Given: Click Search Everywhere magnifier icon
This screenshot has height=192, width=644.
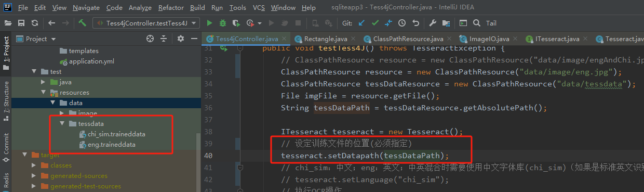Looking at the screenshot, I should tap(476, 23).
